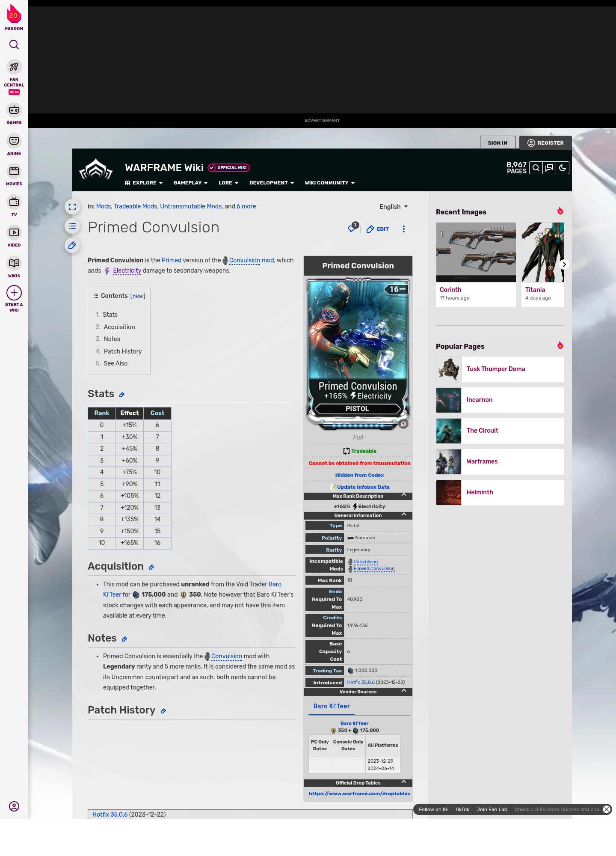Open the Games controller icon

point(14,110)
